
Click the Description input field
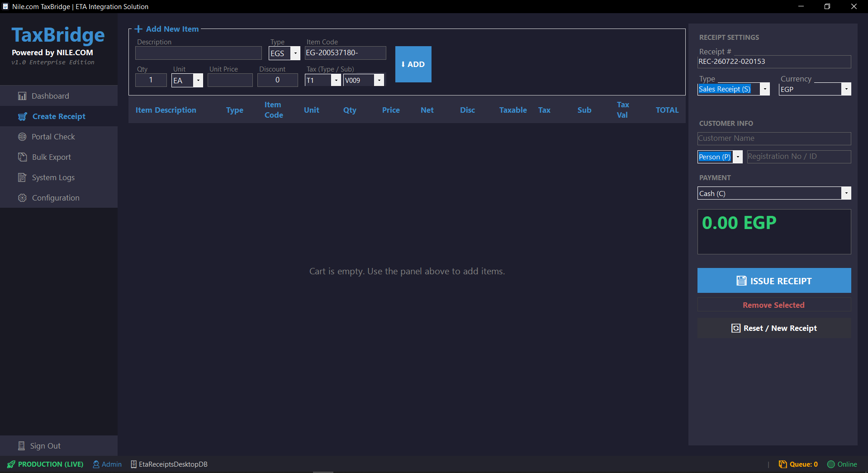[199, 53]
